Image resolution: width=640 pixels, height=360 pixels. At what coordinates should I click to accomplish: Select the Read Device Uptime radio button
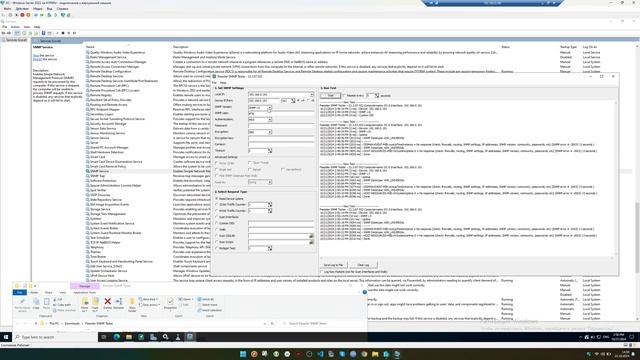217,198
